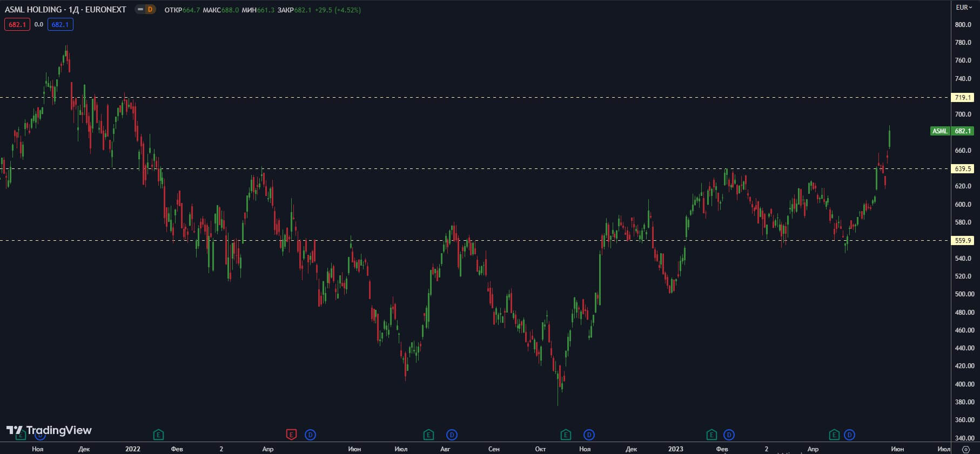This screenshot has width=980, height=454.
Task: Click the Авг label on time axis
Action: pyautogui.click(x=445, y=449)
